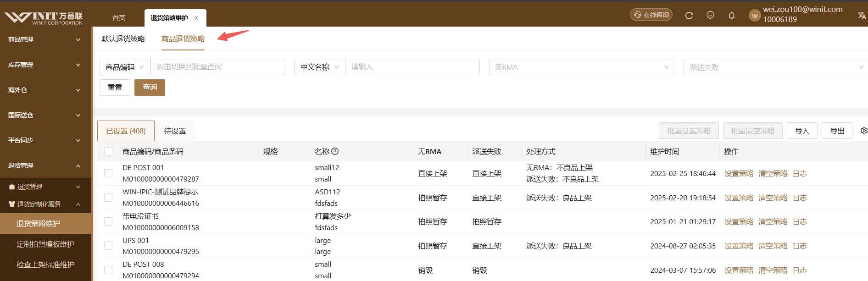Viewport: 868px width, 281px height.
Task: Click the table settings gear icon
Action: [864, 131]
